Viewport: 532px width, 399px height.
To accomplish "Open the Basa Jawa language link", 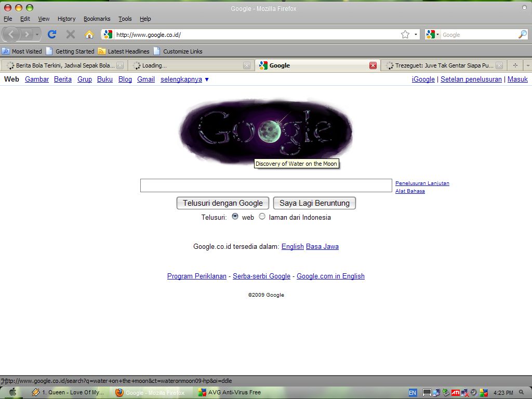I will [322, 247].
